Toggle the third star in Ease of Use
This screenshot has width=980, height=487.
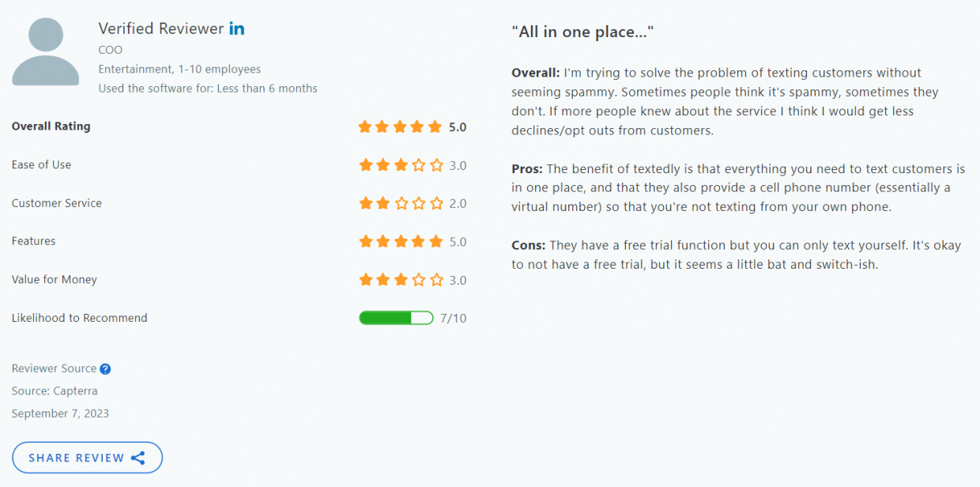tap(400, 164)
